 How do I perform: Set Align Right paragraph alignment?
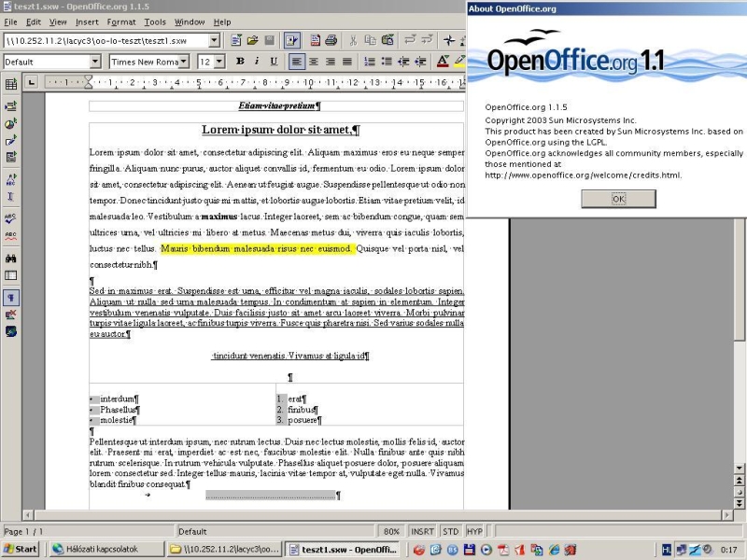coord(331,62)
